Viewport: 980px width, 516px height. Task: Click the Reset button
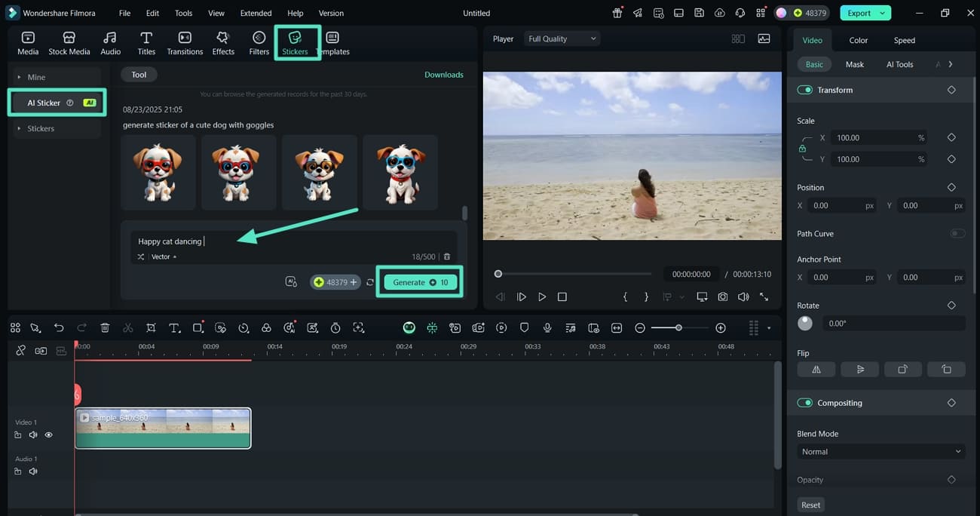click(x=811, y=505)
